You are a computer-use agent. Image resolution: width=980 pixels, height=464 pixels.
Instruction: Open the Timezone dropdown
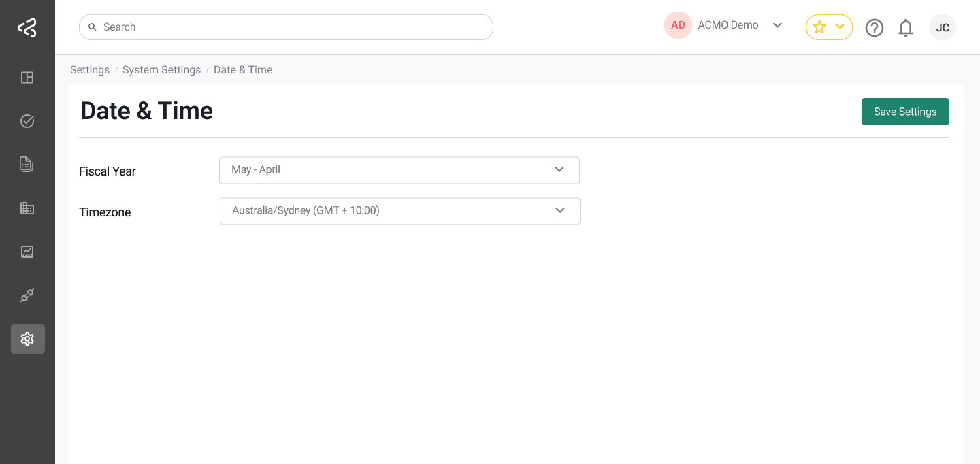[399, 211]
